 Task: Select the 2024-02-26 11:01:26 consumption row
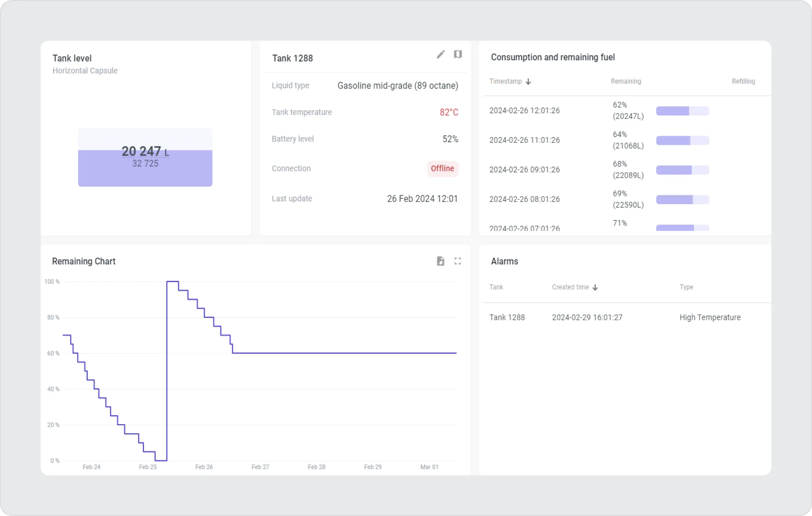(x=524, y=140)
